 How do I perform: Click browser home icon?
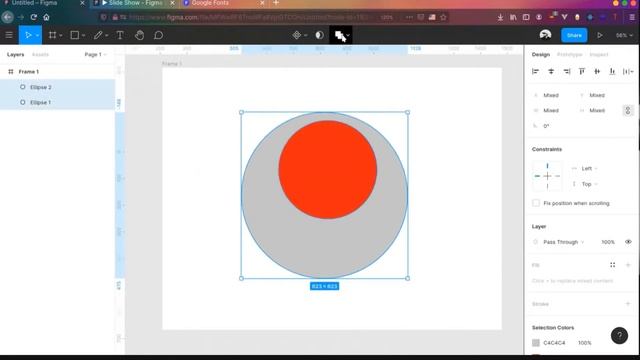click(47, 17)
